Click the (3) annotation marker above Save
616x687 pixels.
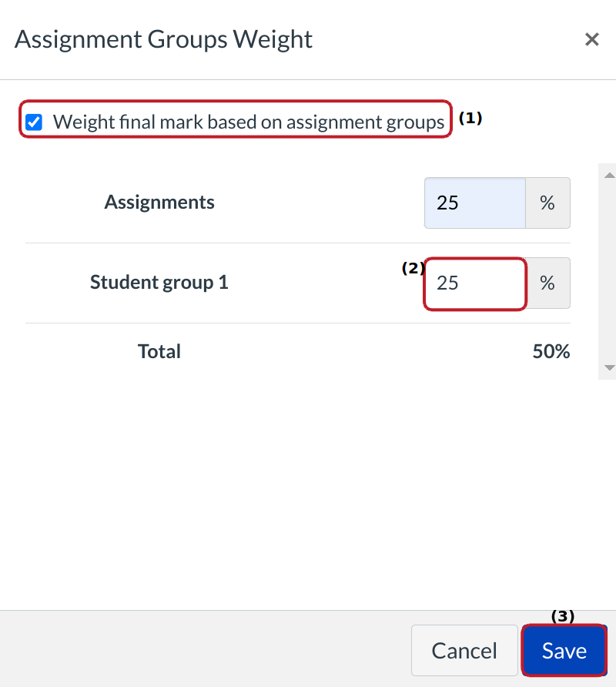pyautogui.click(x=563, y=616)
